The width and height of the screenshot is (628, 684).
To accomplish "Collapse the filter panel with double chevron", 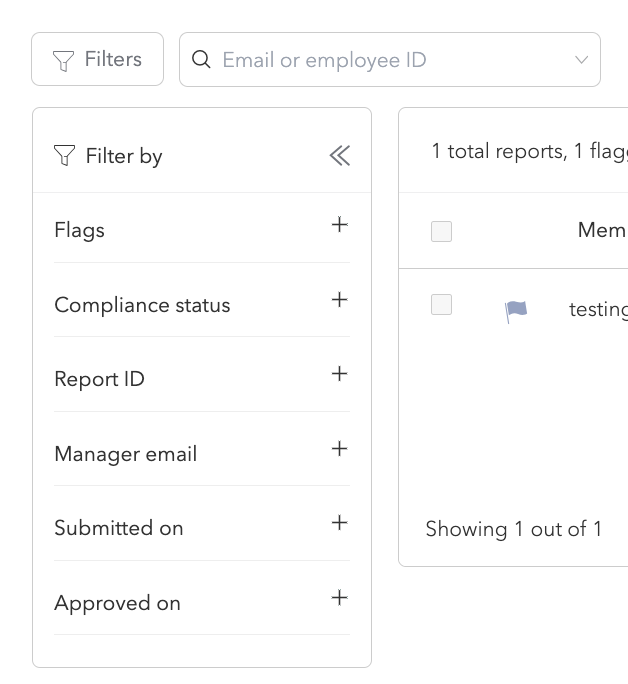I will coord(339,156).
